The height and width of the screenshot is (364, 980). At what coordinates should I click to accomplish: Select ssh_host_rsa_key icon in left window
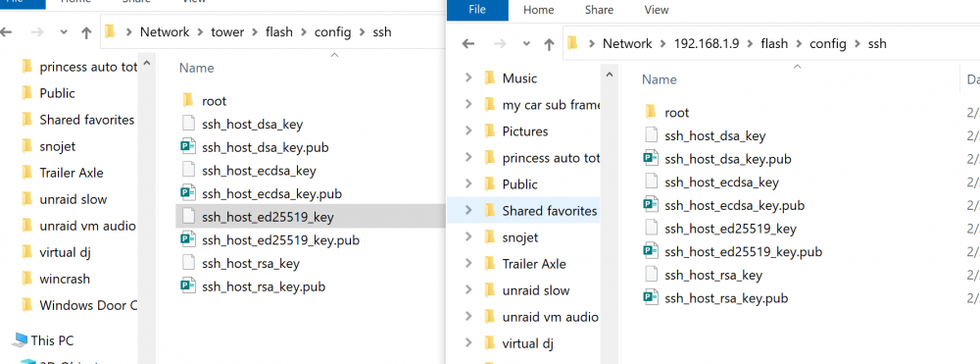point(189,263)
